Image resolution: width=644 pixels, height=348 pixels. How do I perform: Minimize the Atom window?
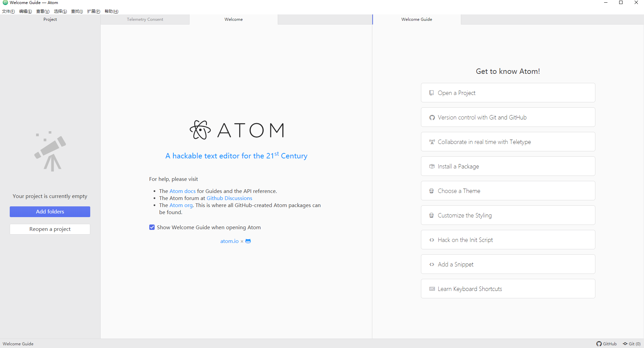606,3
